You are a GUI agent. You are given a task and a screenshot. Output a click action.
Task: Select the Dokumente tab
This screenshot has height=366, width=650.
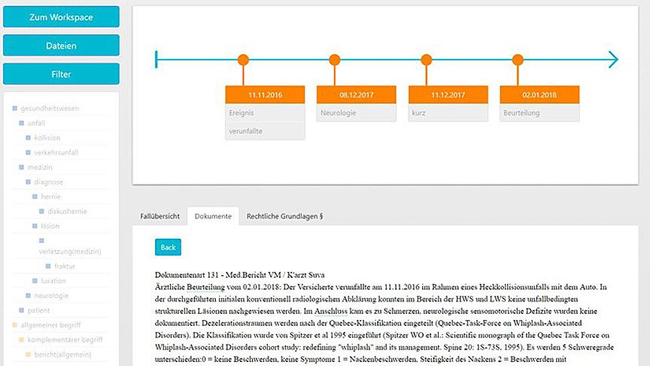tap(213, 216)
